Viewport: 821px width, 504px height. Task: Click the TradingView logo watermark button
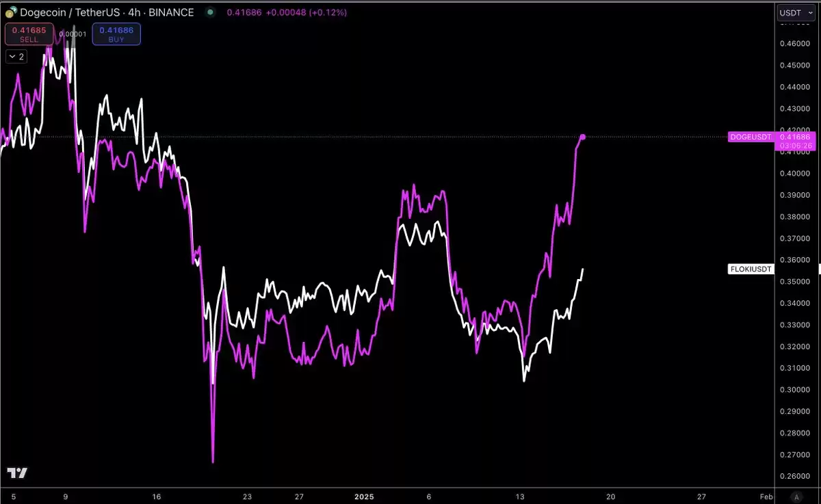pos(17,473)
